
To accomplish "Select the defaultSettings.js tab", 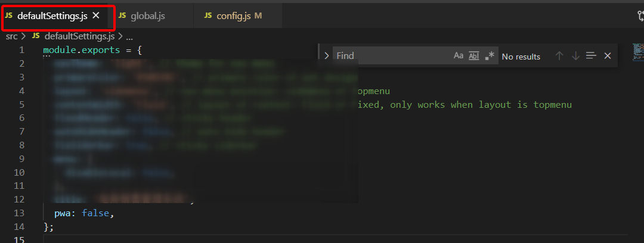I will tap(52, 15).
